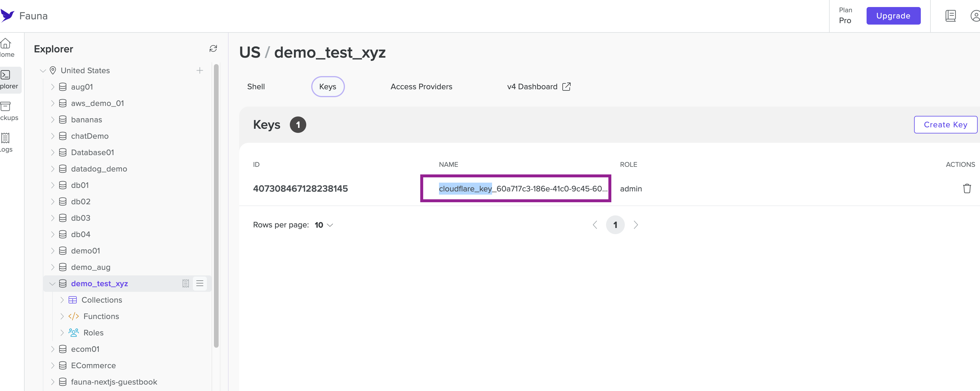Switch to the Shell tab
This screenshot has width=980, height=391.
[256, 87]
